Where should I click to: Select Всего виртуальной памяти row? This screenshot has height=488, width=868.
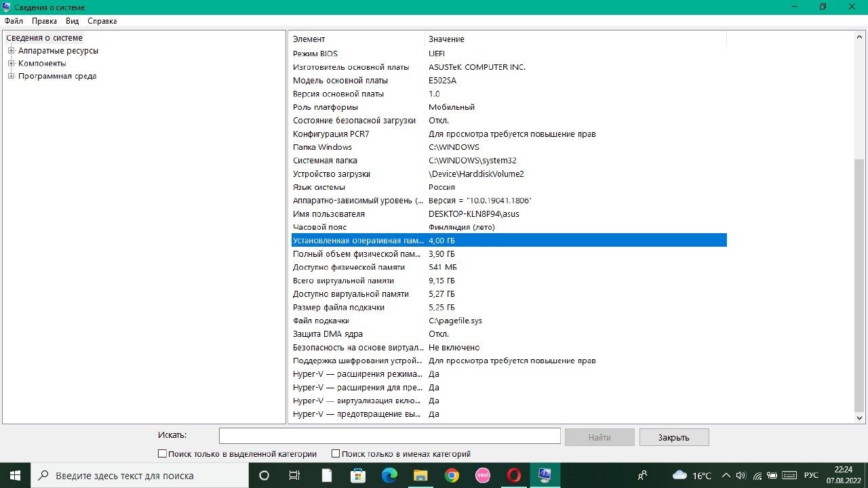click(x=509, y=281)
